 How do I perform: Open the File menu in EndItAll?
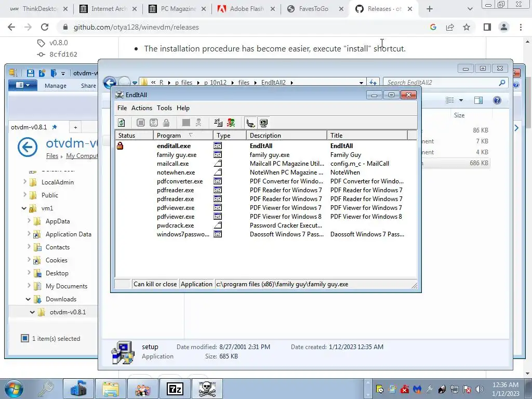pyautogui.click(x=122, y=108)
